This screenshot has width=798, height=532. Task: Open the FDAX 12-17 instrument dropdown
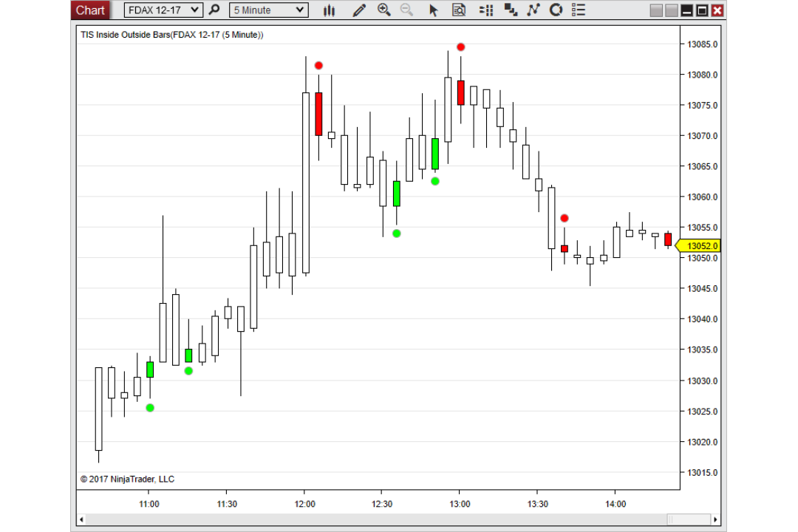(x=163, y=10)
